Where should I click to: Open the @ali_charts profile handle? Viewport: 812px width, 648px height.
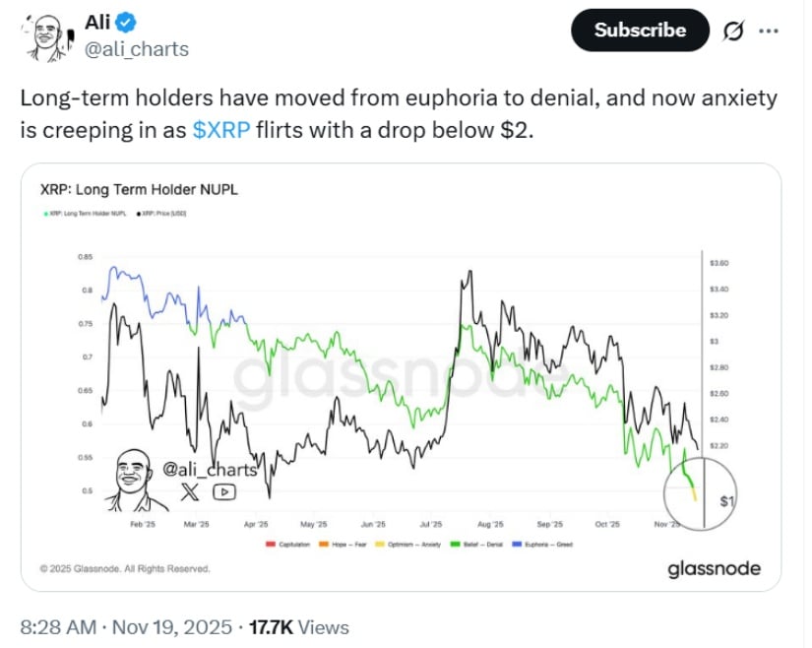click(x=135, y=46)
